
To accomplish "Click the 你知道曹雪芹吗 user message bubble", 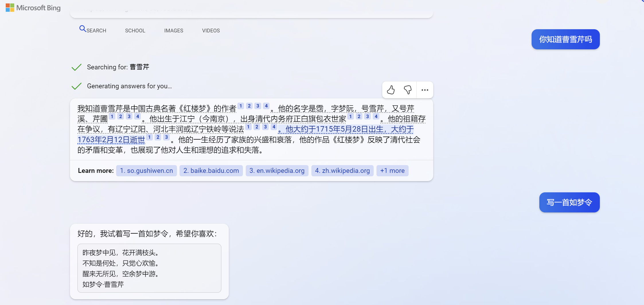I will 565,39.
